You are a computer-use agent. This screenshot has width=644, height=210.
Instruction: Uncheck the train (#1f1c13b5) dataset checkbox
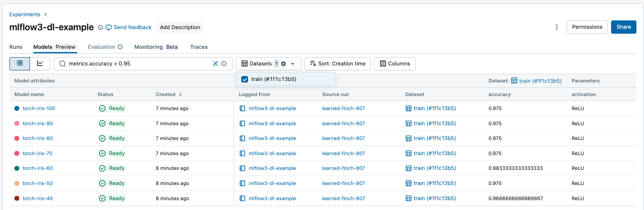tap(245, 79)
